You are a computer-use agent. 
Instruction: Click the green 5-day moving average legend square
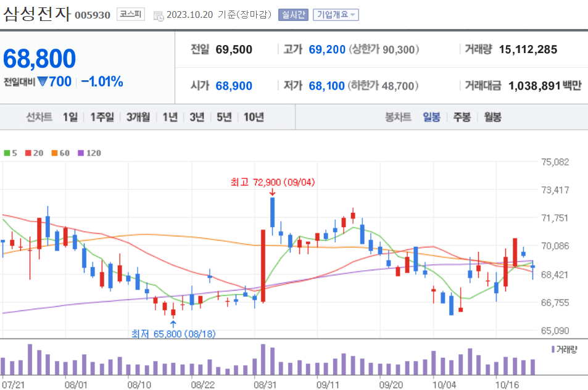point(6,152)
